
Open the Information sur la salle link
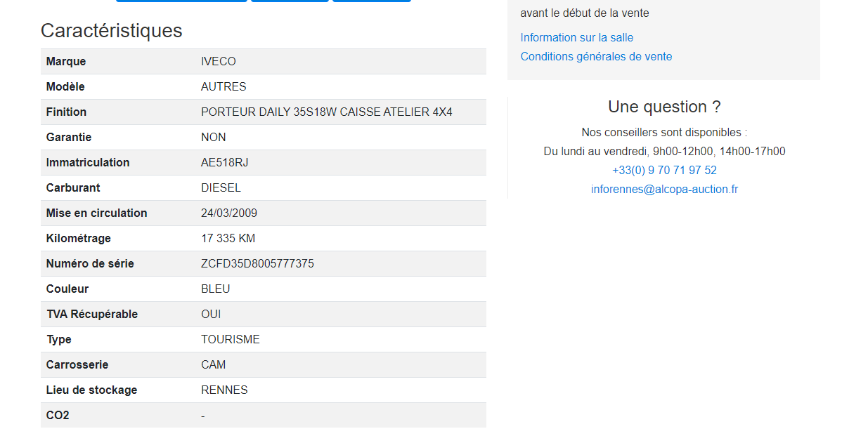click(x=576, y=38)
